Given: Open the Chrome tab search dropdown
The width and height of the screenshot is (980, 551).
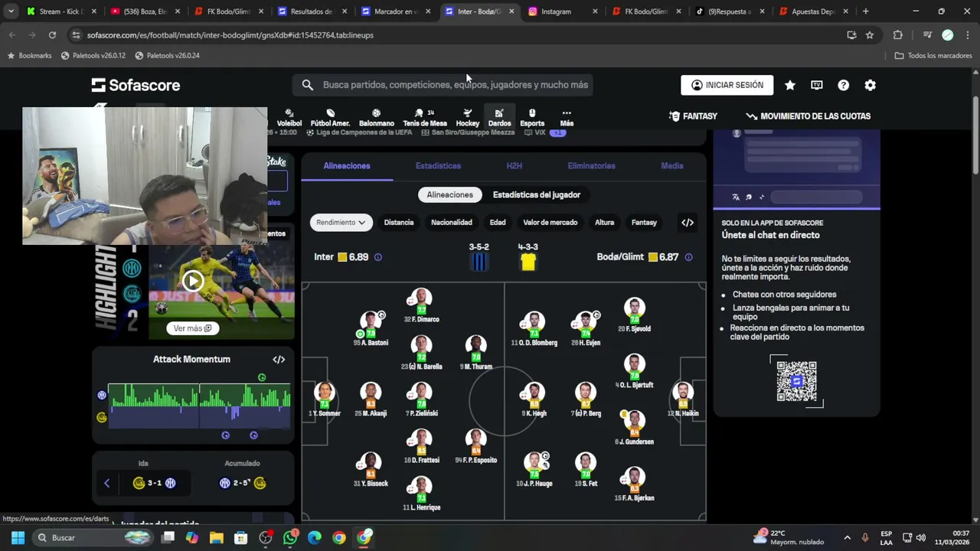Looking at the screenshot, I should click(x=11, y=11).
